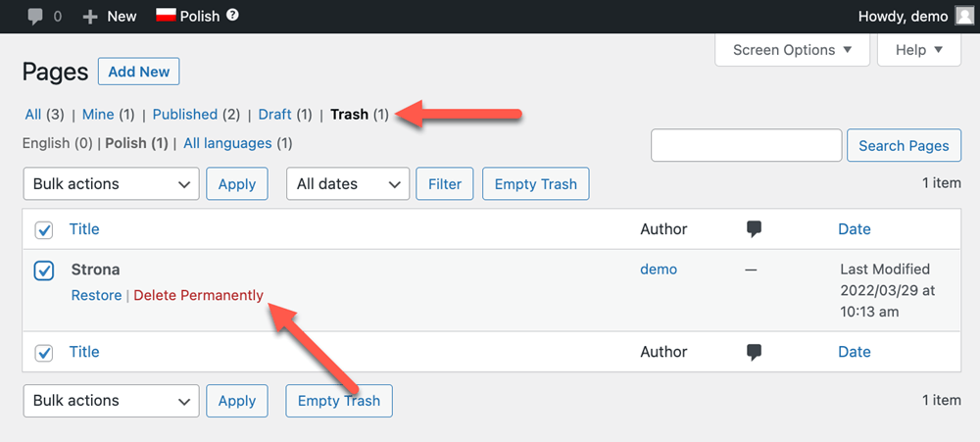Click the demo user avatar icon
Screen dimensions: 980x442
pyautogui.click(x=964, y=16)
